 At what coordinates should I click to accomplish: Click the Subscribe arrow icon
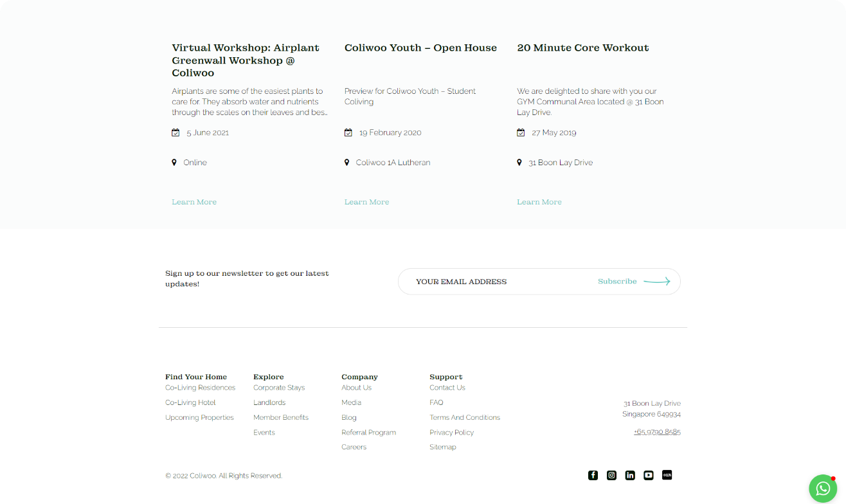click(x=657, y=282)
